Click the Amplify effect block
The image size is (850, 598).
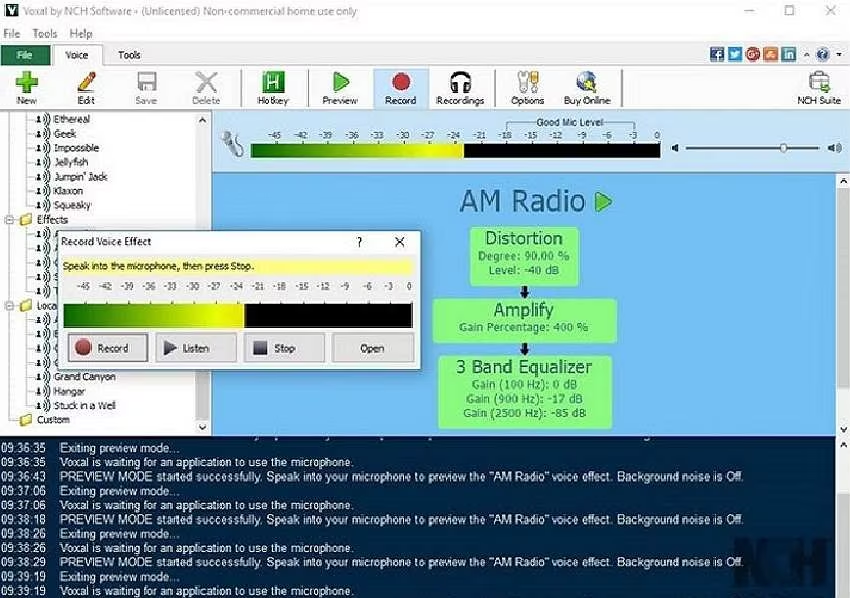[524, 320]
